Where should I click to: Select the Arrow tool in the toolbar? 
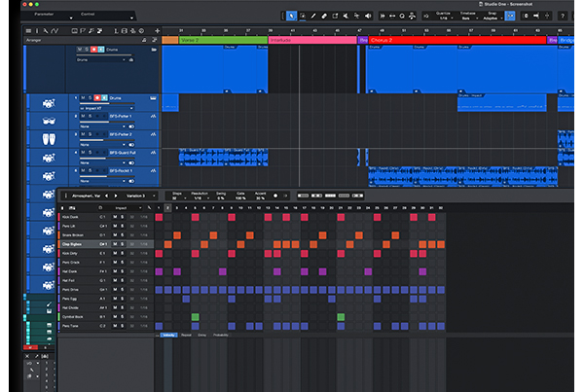click(x=291, y=16)
